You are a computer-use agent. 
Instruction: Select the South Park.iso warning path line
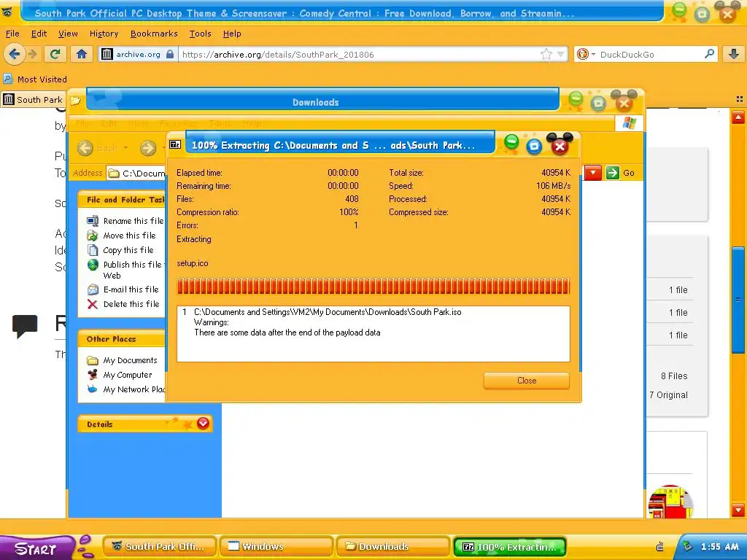[328, 312]
